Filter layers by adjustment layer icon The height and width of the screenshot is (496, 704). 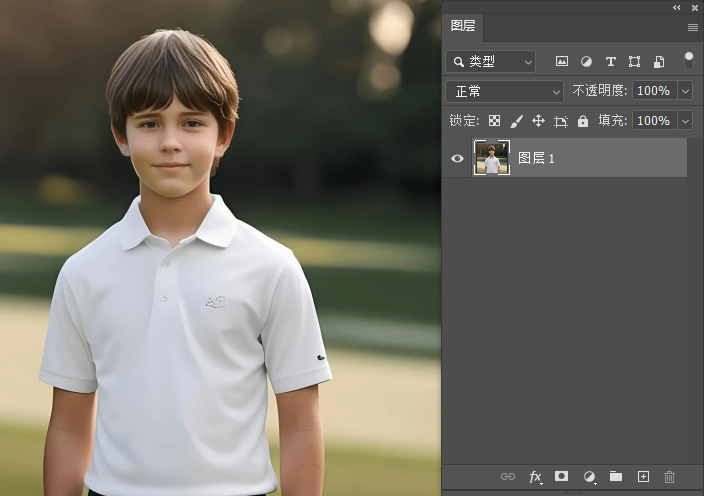pos(586,62)
